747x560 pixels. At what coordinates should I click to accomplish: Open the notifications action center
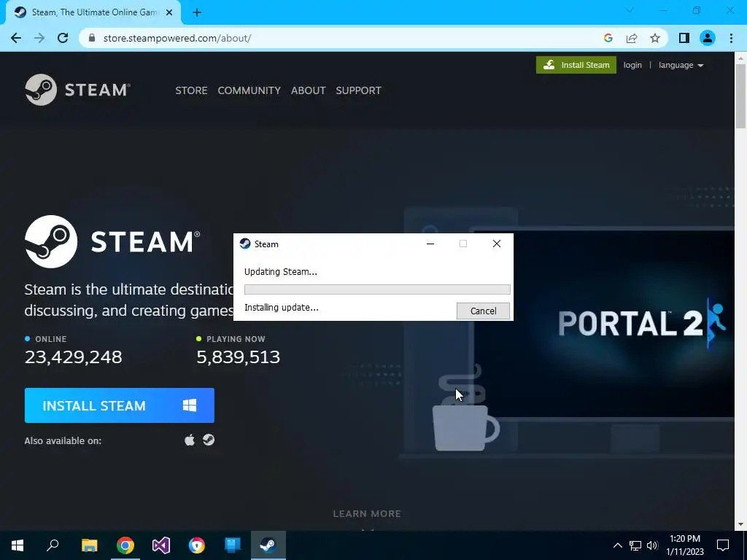pyautogui.click(x=723, y=545)
